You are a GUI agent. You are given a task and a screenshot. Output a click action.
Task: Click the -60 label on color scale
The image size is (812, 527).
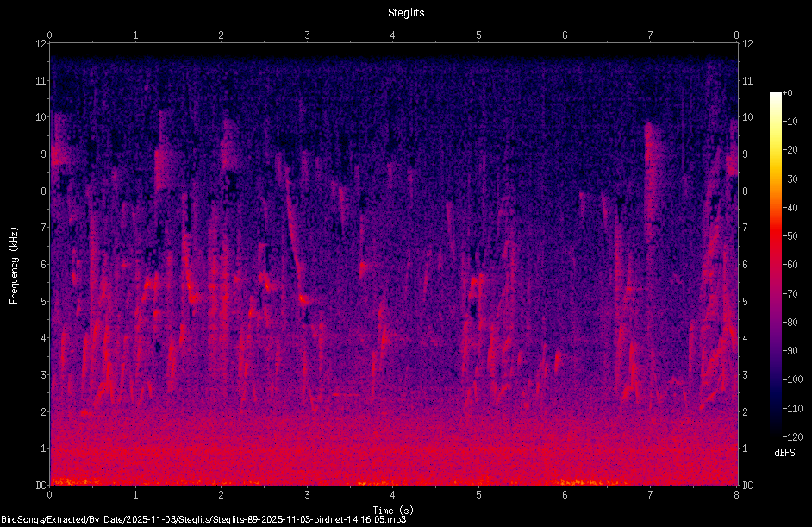tap(790, 265)
